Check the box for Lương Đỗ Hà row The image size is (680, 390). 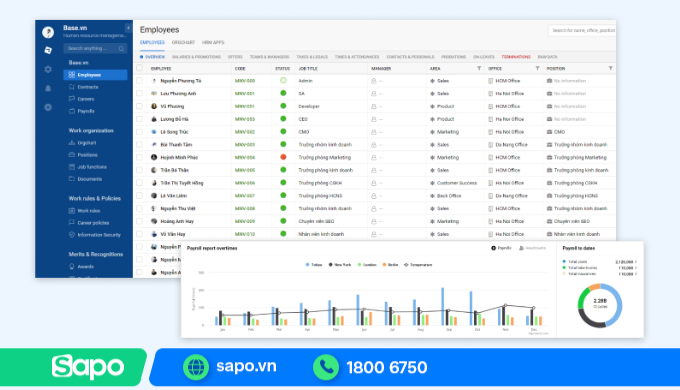[139, 119]
